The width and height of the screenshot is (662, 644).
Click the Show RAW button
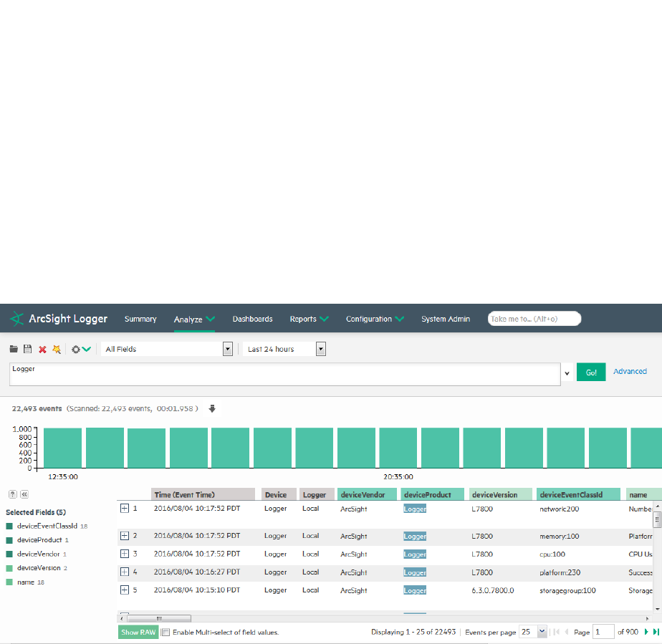tap(138, 633)
